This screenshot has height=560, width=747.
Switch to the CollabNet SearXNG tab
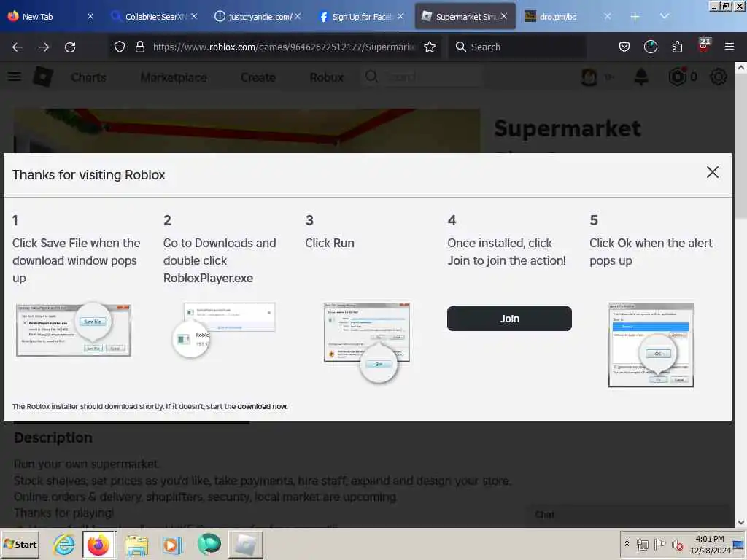click(x=153, y=17)
